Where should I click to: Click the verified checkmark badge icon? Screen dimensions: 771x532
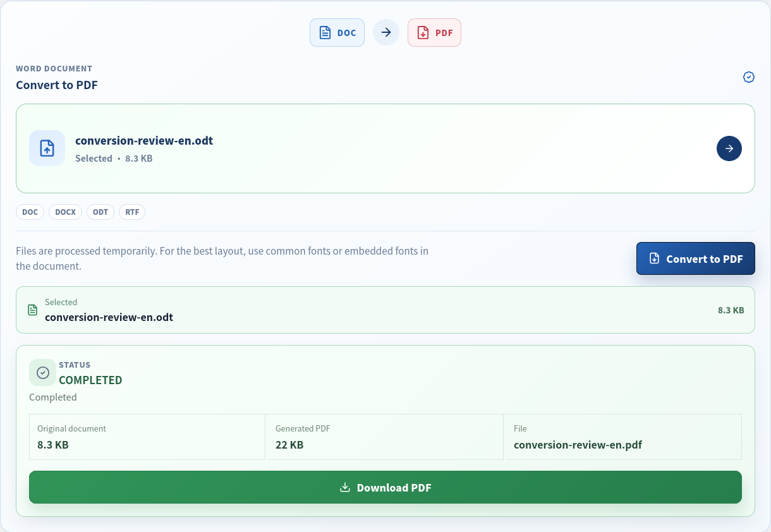coord(748,77)
